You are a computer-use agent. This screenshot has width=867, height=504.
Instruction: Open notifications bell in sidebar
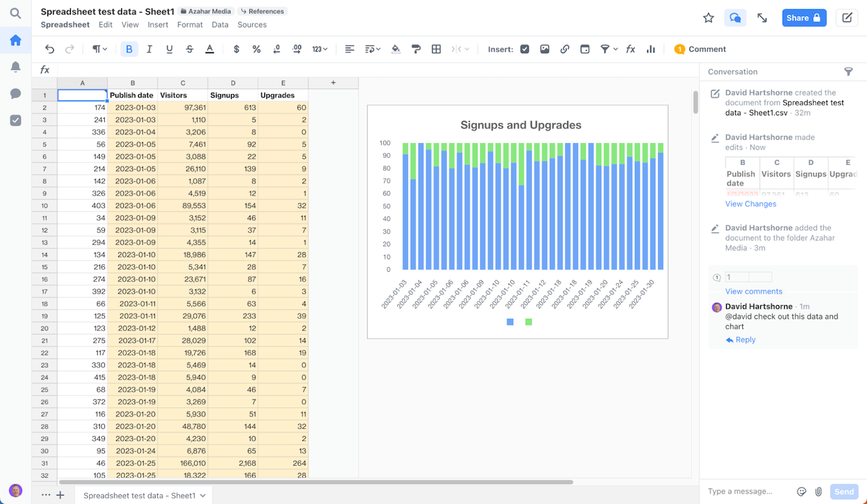(16, 67)
